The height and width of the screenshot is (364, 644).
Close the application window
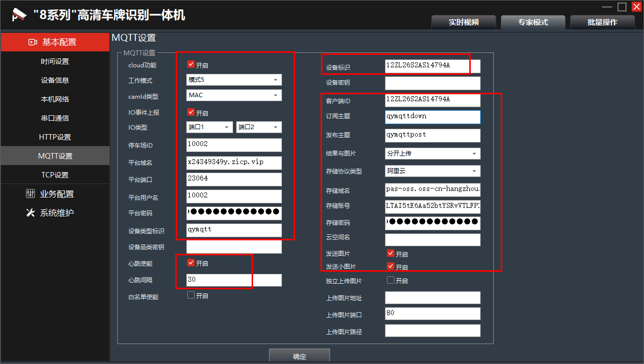pos(637,7)
